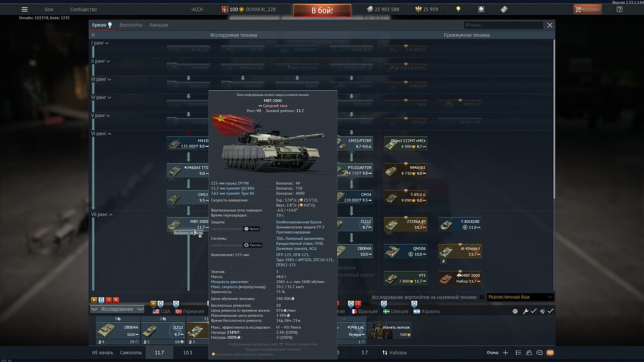Collapse the VII ранг row

[102, 214]
